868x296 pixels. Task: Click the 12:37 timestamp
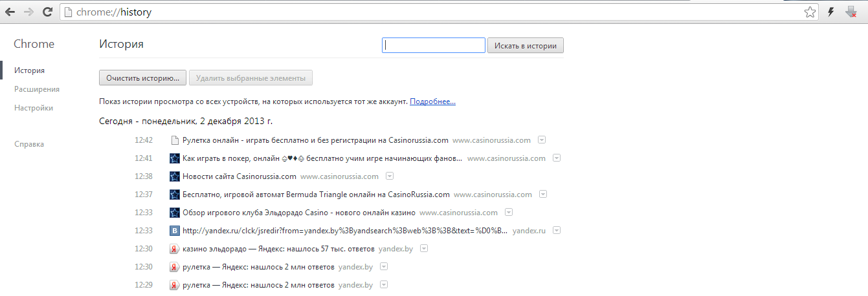tap(144, 195)
